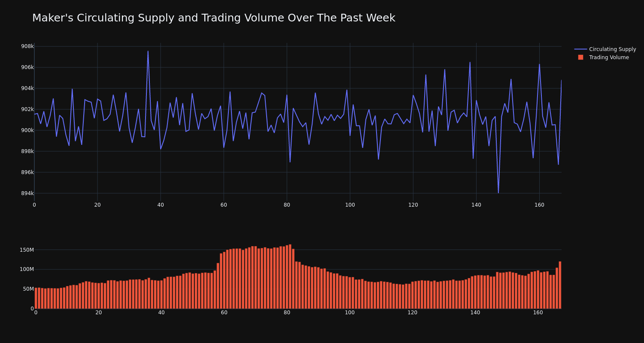Click x-axis label 100 on supply chart
This screenshot has width=644, height=343.
(350, 205)
